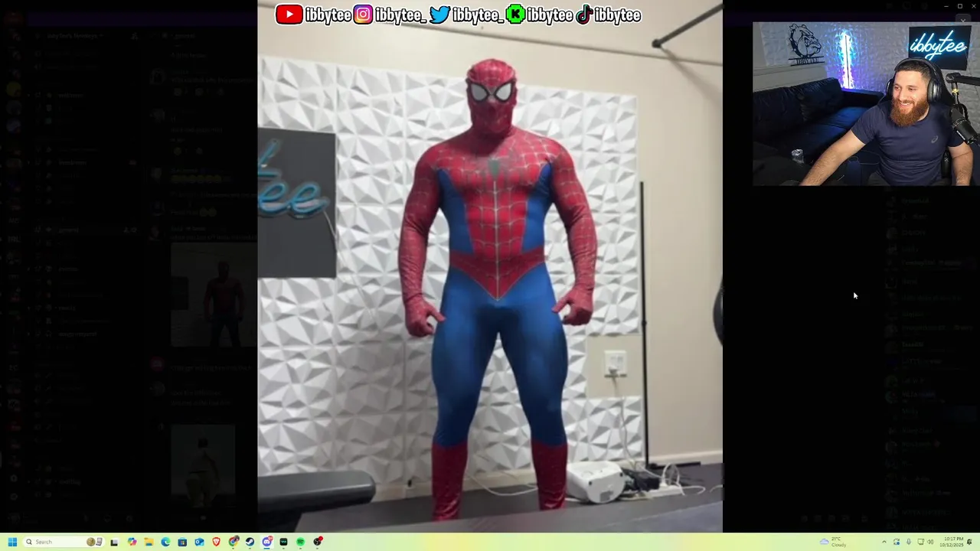The image size is (980, 551).
Task: Launch Copilot from the taskbar
Action: 132,542
